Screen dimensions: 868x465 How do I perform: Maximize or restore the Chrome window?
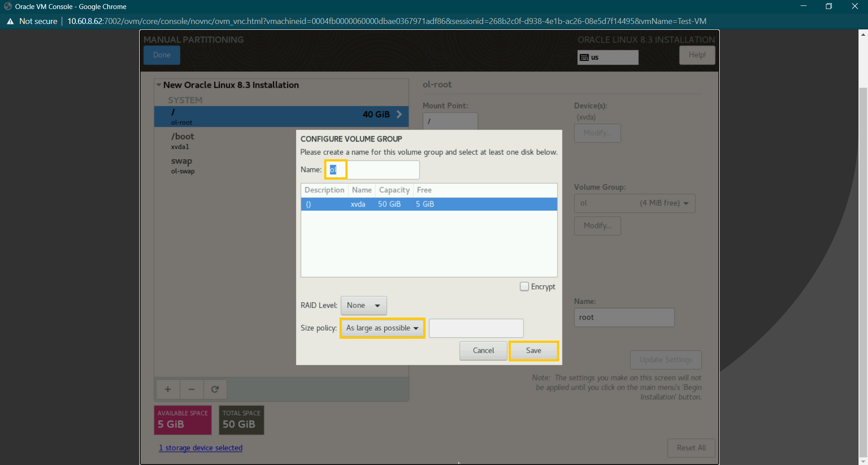tap(829, 6)
